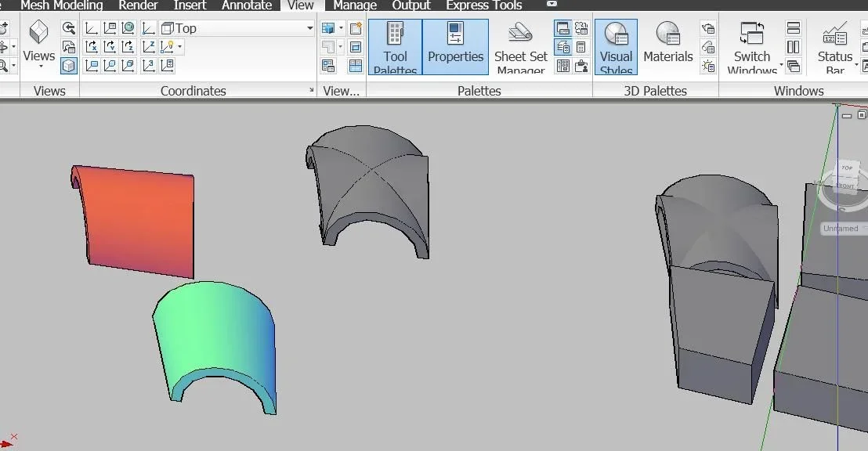Open the Named Views manager icon

click(69, 47)
